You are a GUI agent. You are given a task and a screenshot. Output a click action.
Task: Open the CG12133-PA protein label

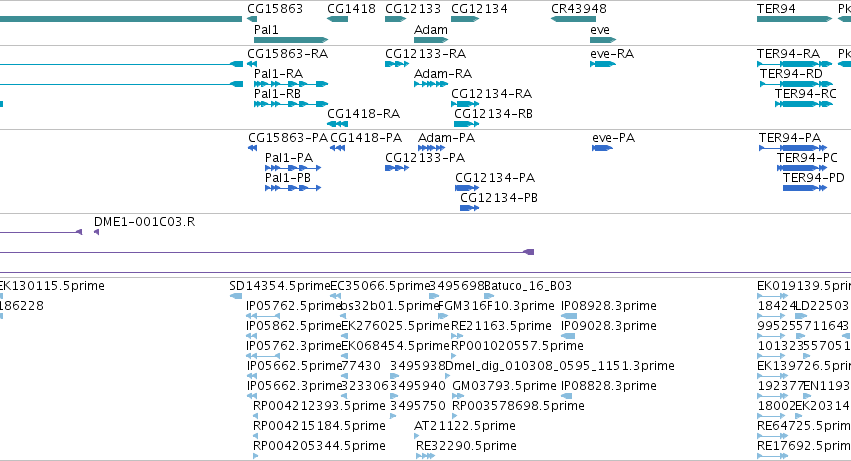coord(425,158)
